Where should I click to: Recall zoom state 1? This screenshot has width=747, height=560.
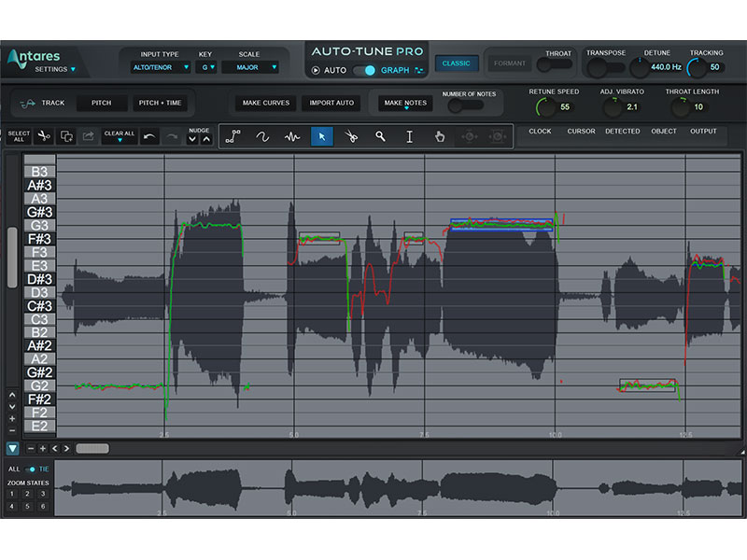coord(12,494)
